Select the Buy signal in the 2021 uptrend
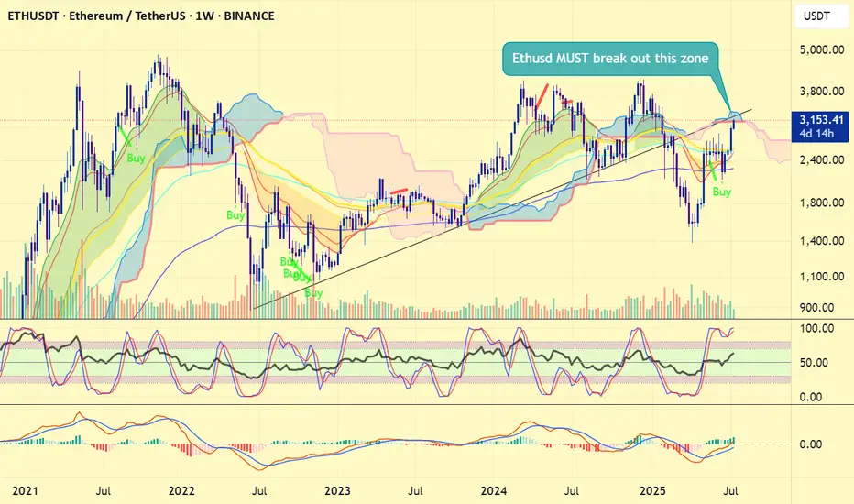 click(x=136, y=158)
